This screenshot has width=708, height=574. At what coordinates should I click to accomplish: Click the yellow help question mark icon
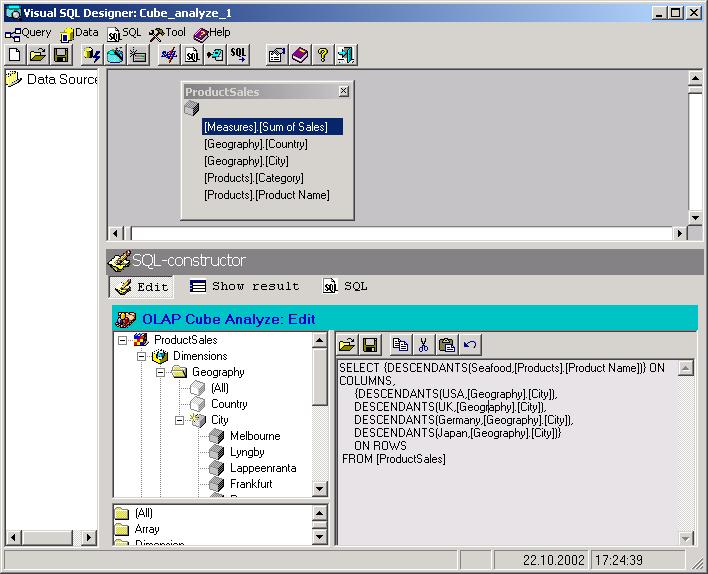(322, 55)
